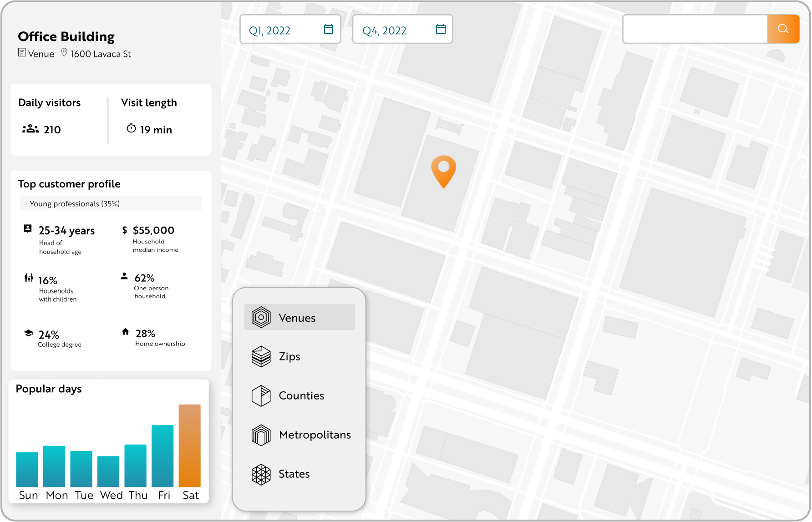812x522 pixels.
Task: Click the orange search button
Action: pyautogui.click(x=783, y=29)
